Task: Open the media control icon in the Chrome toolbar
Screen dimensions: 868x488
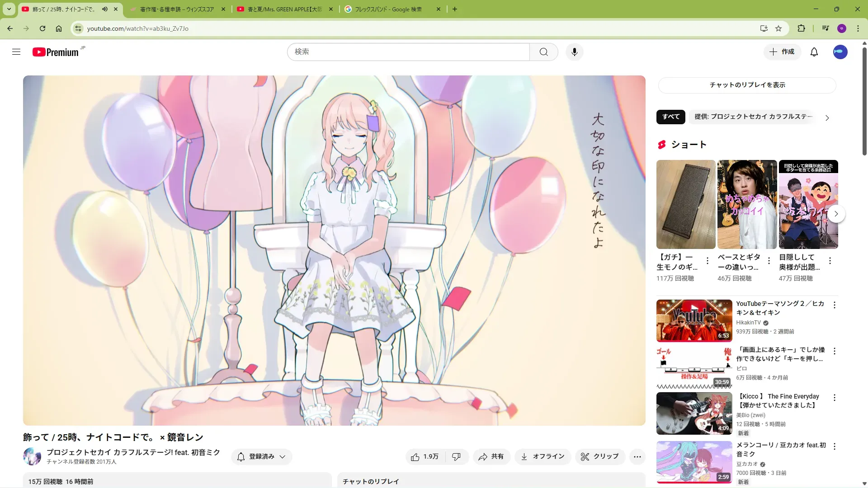Action: point(825,28)
